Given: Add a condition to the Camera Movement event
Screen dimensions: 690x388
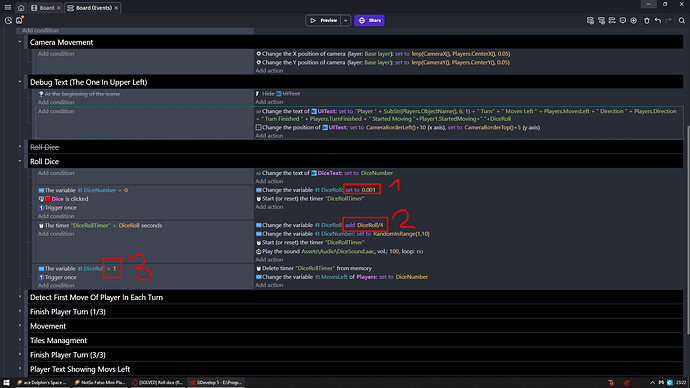Looking at the screenshot, I should click(x=56, y=54).
